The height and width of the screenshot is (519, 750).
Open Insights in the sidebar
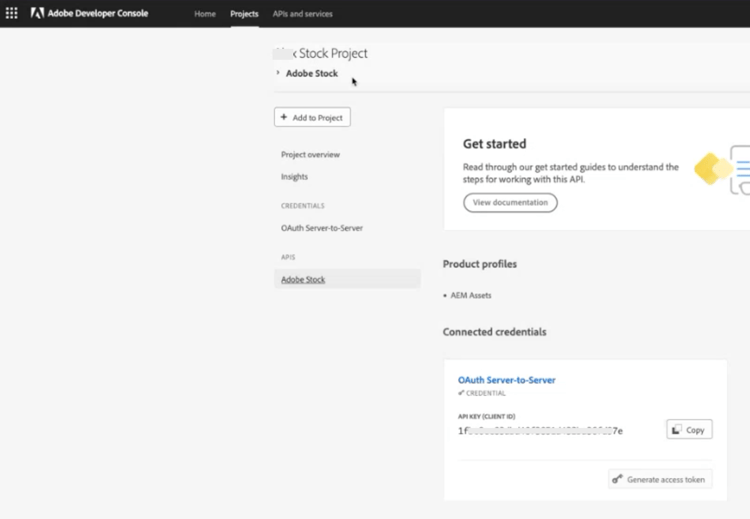[x=294, y=177]
